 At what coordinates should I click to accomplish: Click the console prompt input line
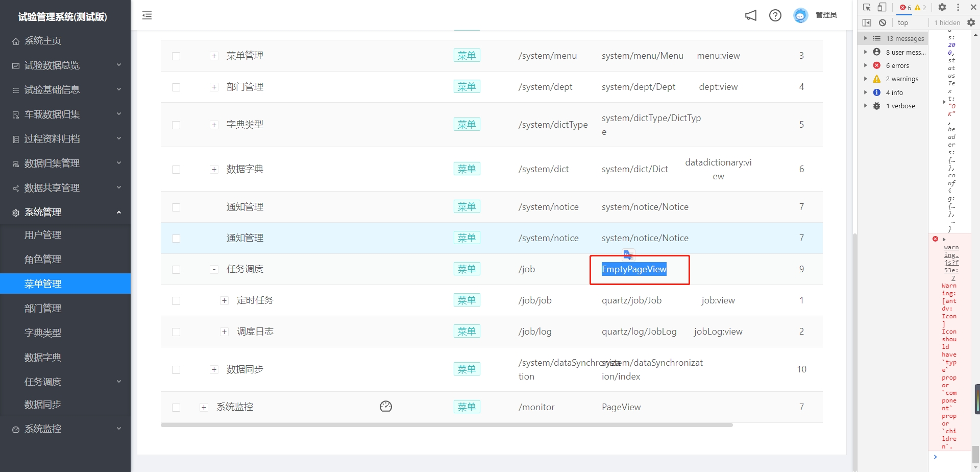coord(953,457)
